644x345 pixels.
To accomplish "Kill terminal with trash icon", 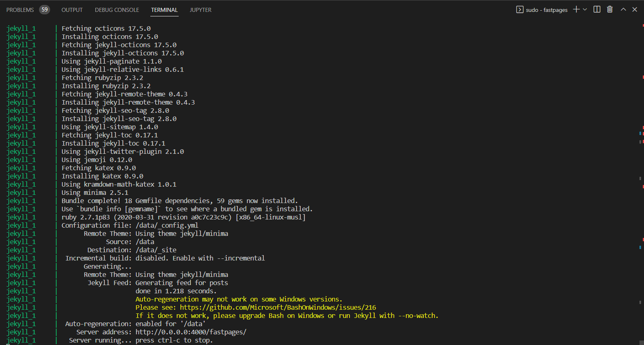I will [610, 9].
